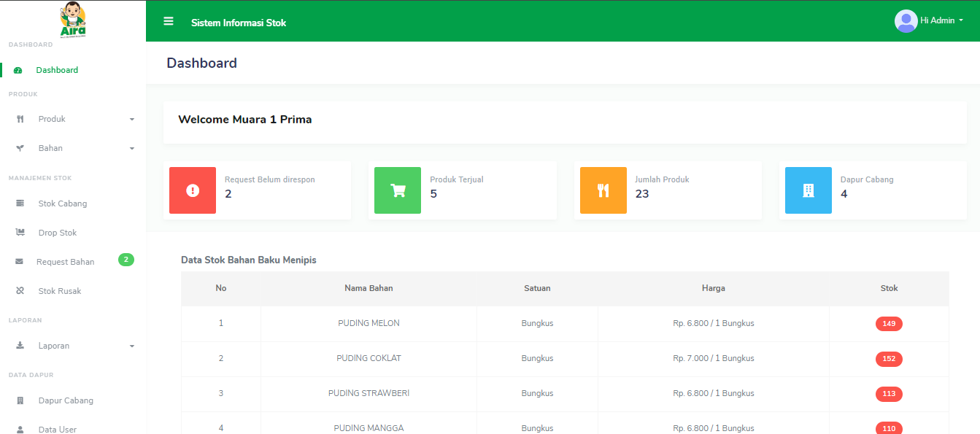Click the Admin avatar picture
The width and height of the screenshot is (980, 434).
click(x=906, y=21)
